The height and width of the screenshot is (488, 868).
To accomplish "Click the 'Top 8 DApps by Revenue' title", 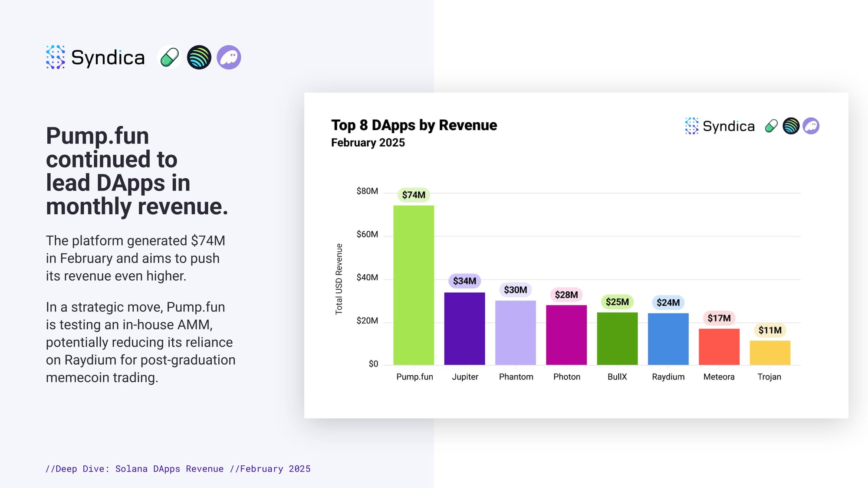I will pos(414,125).
